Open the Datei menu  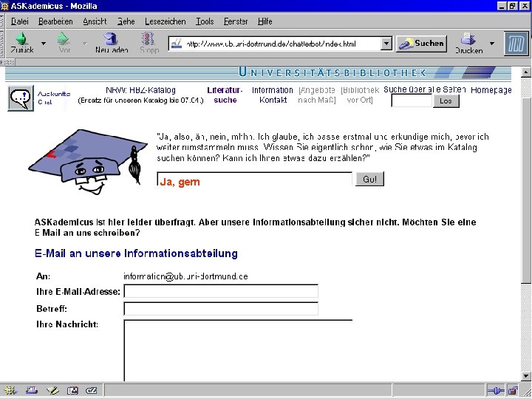20,21
